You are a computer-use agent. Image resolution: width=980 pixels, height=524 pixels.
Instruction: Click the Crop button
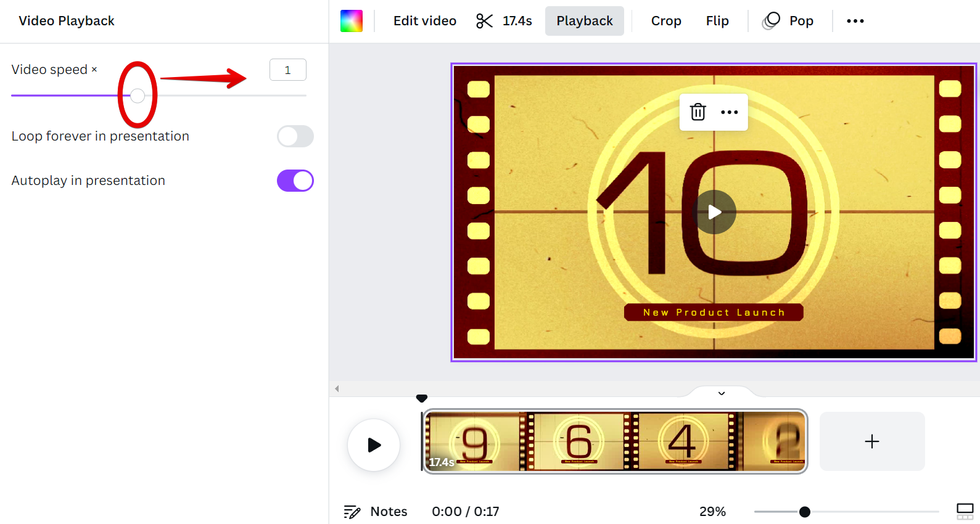click(665, 21)
